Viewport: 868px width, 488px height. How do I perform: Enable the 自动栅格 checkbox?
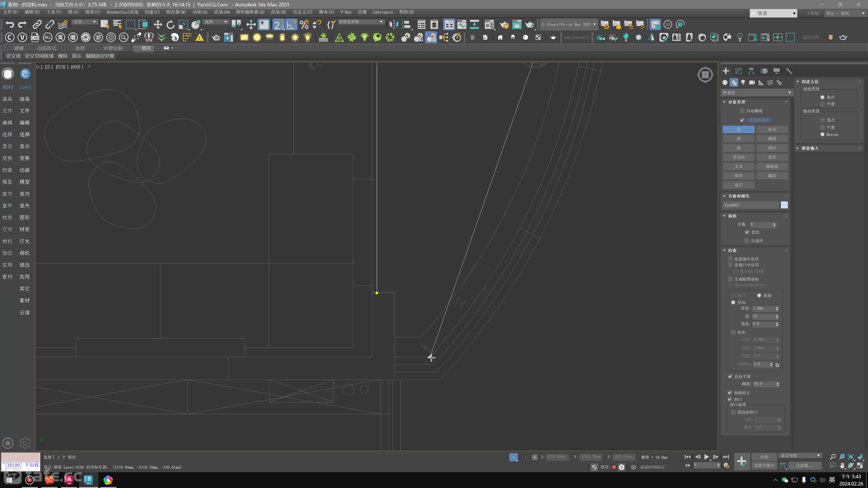click(x=742, y=111)
